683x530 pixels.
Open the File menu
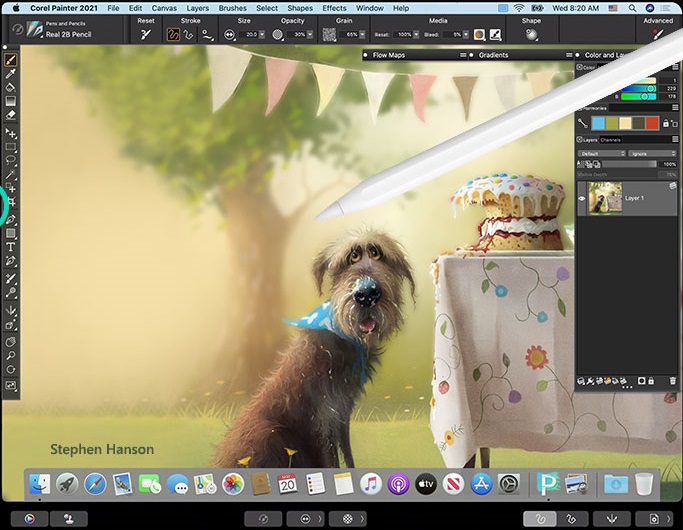point(113,8)
